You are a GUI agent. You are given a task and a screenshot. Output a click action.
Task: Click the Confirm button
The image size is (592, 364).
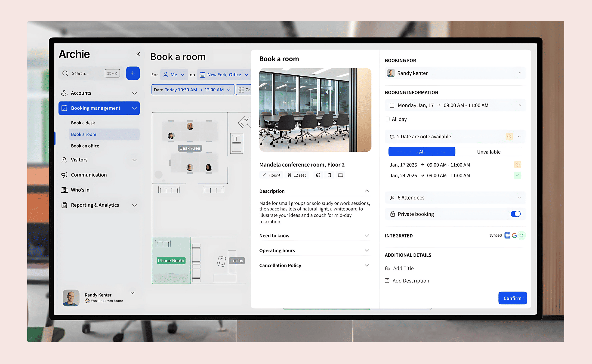click(x=512, y=298)
